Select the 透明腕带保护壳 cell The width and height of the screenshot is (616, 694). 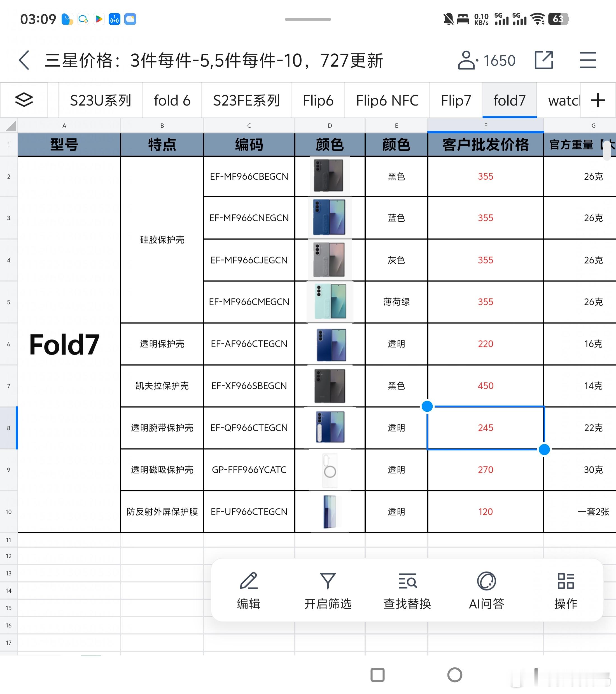pos(162,428)
